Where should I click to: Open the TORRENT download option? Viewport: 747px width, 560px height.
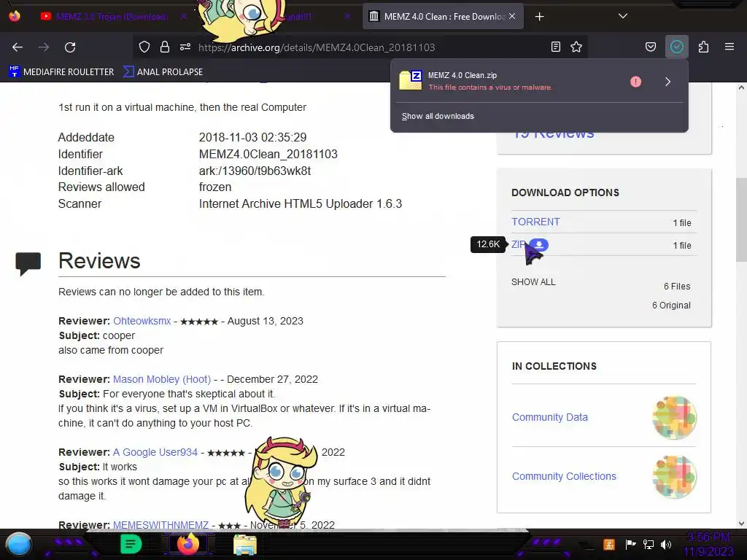(x=535, y=222)
